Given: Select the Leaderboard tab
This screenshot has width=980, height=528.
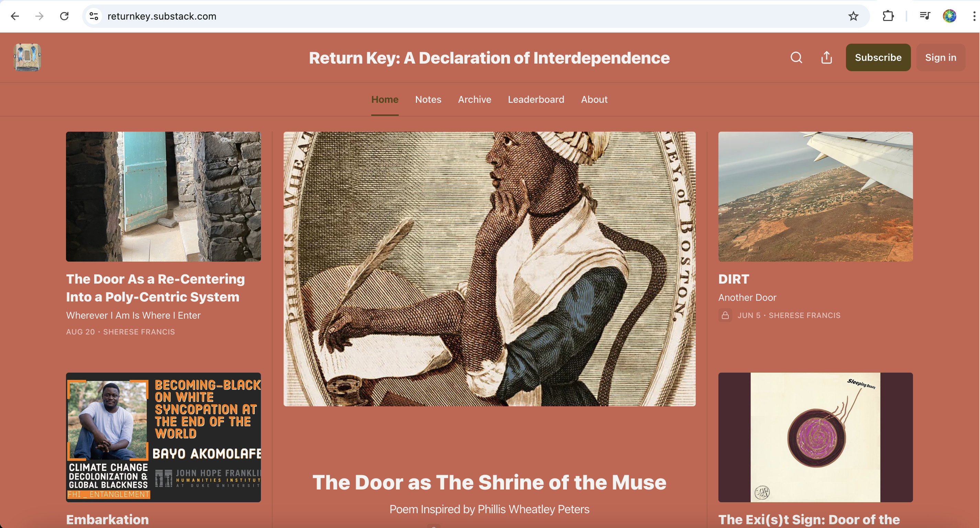Looking at the screenshot, I should (536, 100).
